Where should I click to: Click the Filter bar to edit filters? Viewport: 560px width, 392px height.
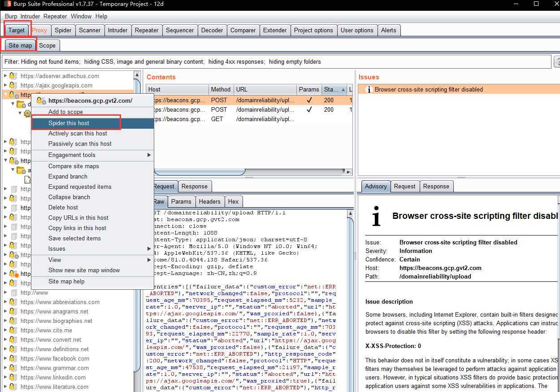(x=277, y=62)
